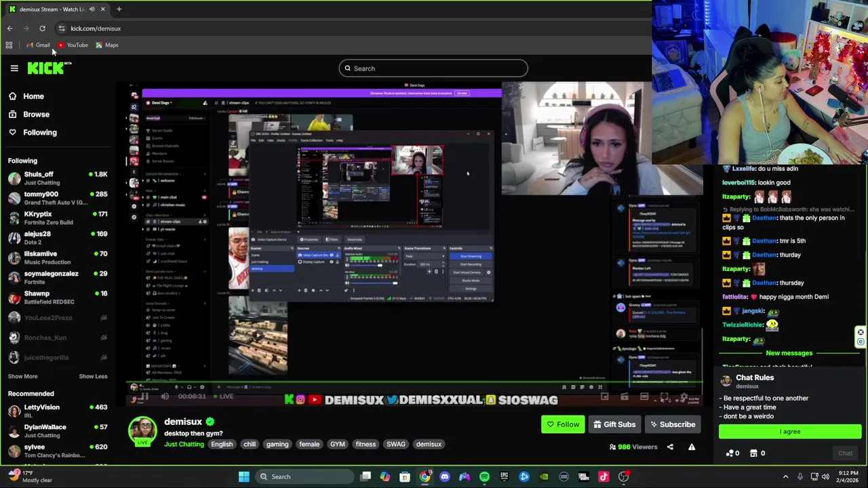Click the demisux streamer avatar
This screenshot has height=488, width=868.
pos(143,432)
